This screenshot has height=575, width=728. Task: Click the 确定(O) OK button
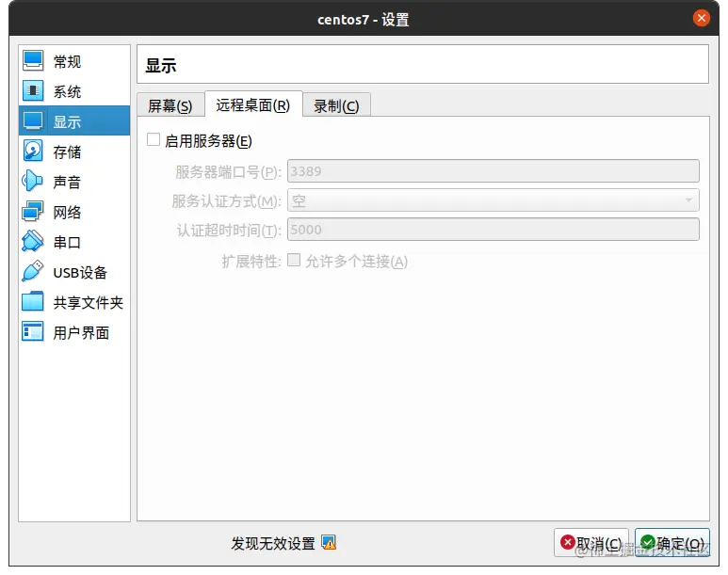click(672, 542)
